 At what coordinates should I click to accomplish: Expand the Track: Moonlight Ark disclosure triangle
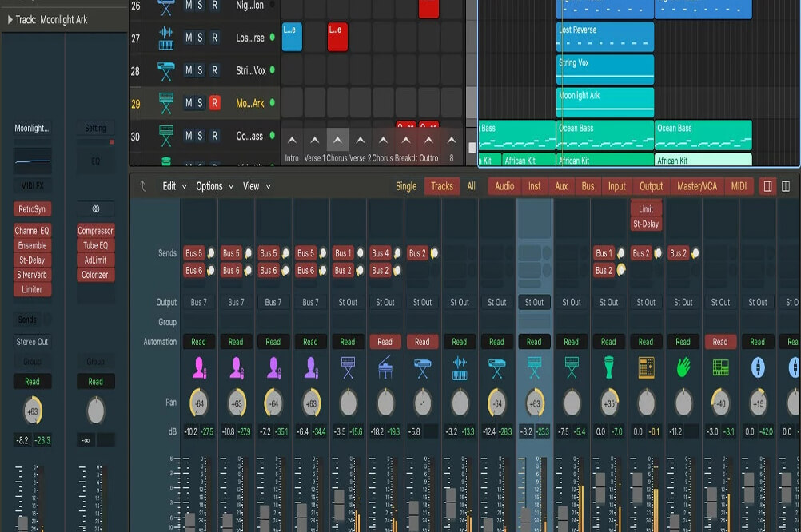pos(9,20)
